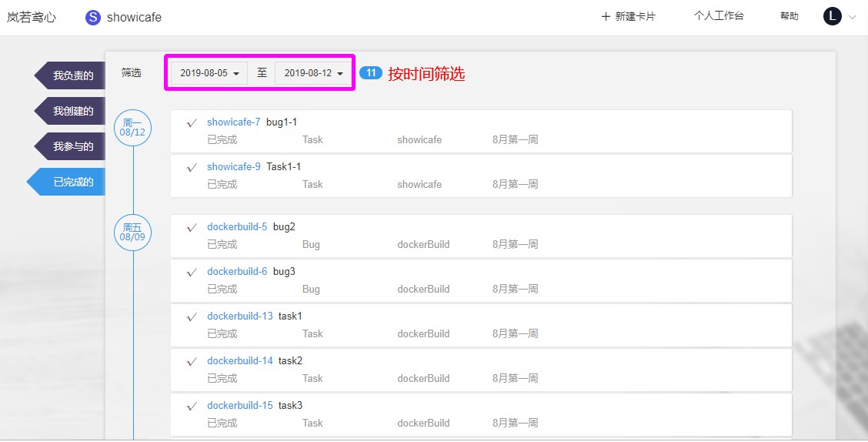
Task: Click 已完成 status on showicafe-7 card
Action: 222,139
